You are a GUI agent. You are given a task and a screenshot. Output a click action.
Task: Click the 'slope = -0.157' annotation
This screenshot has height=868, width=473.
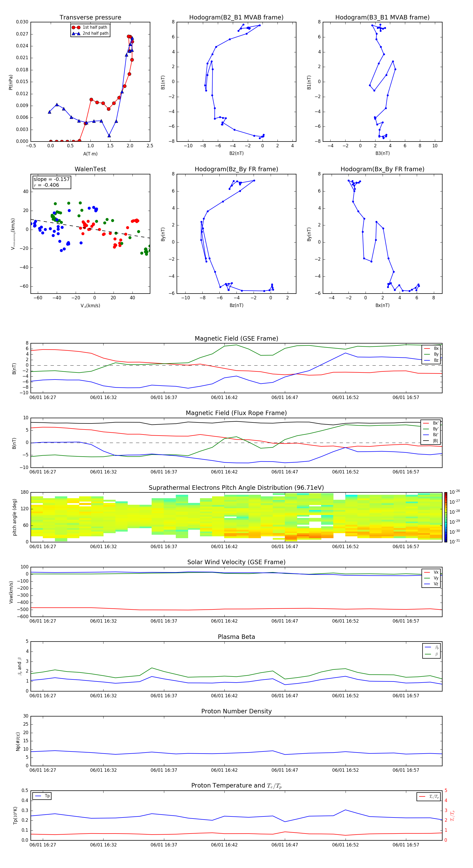[x=52, y=179]
